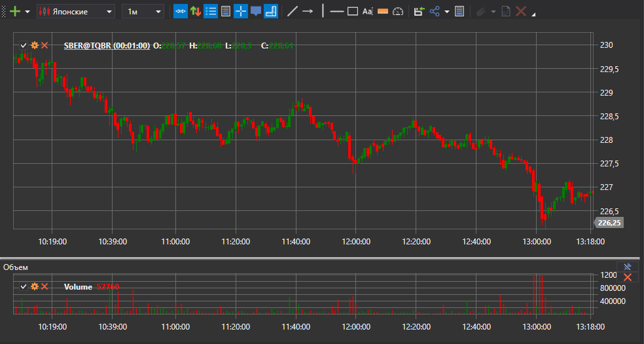Screen dimensions: 644x344
Task: Open the dropdown arrow next to share icon
Action: click(447, 12)
